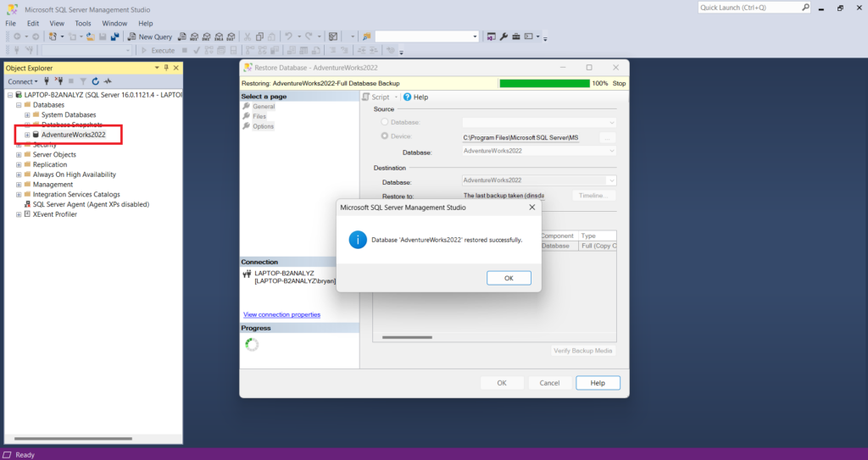
Task: Click the green restore progress bar
Action: coord(544,84)
